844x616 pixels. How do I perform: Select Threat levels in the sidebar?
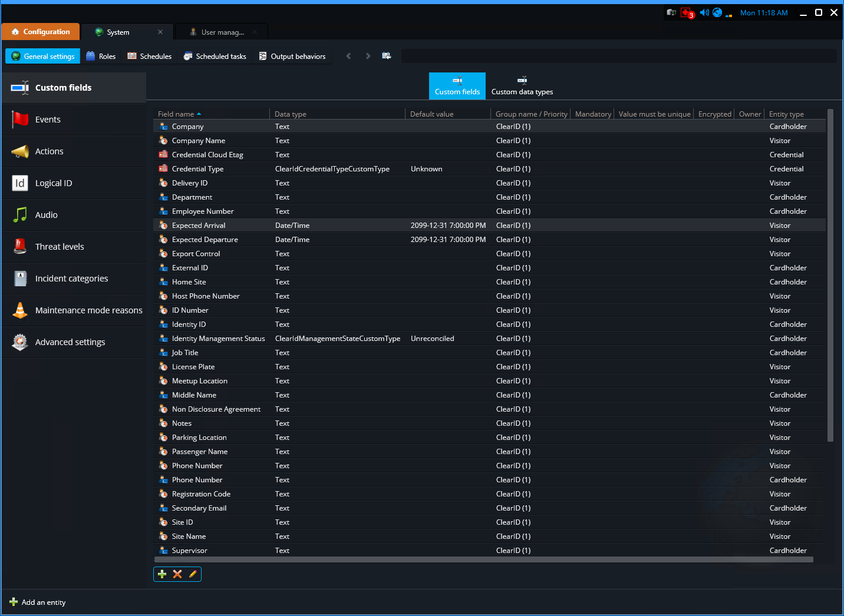point(60,246)
